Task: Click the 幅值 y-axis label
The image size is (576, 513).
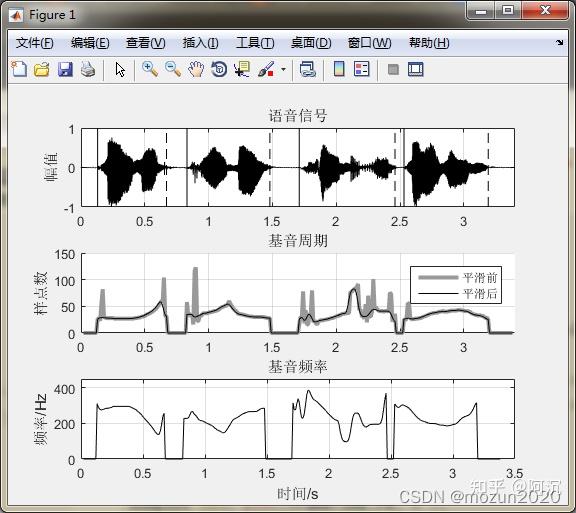Action: (51, 167)
